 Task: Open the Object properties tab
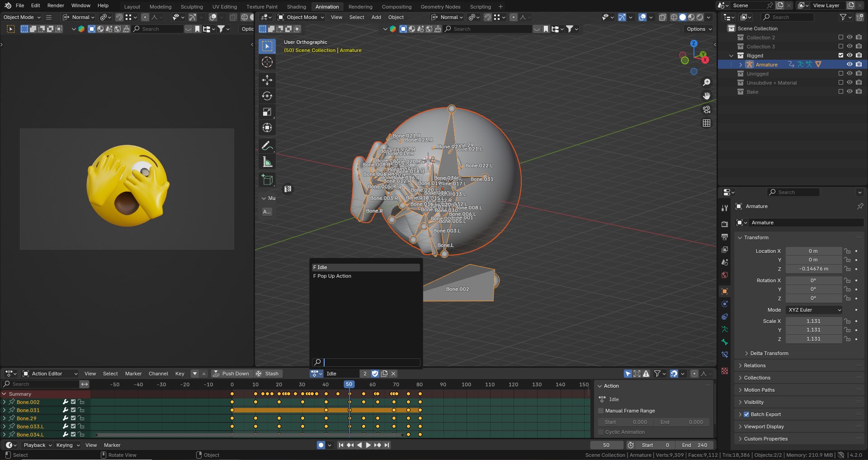pyautogui.click(x=725, y=291)
